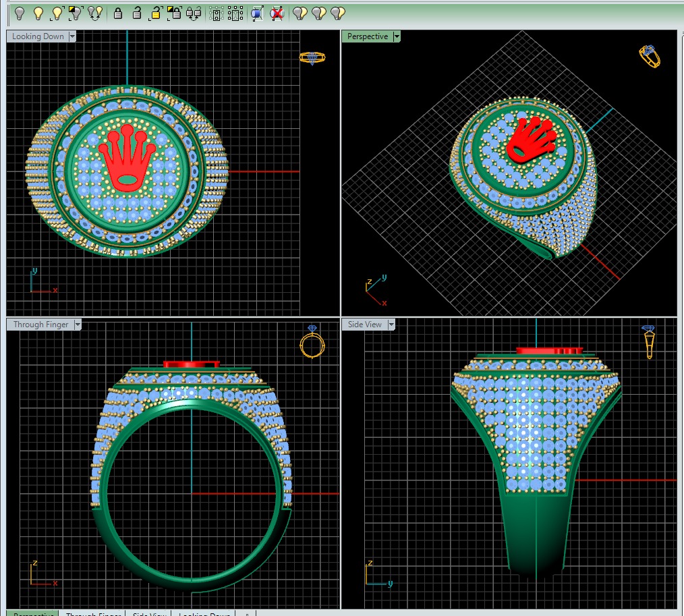The image size is (684, 616).
Task: Click the yellow Show Objects light bulb
Action: [38, 13]
